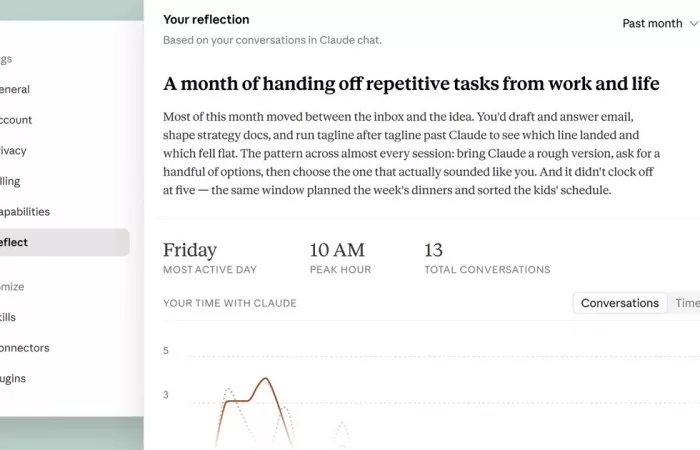Click the peak of the orange chart line
700x450 pixels.
[x=266, y=379]
